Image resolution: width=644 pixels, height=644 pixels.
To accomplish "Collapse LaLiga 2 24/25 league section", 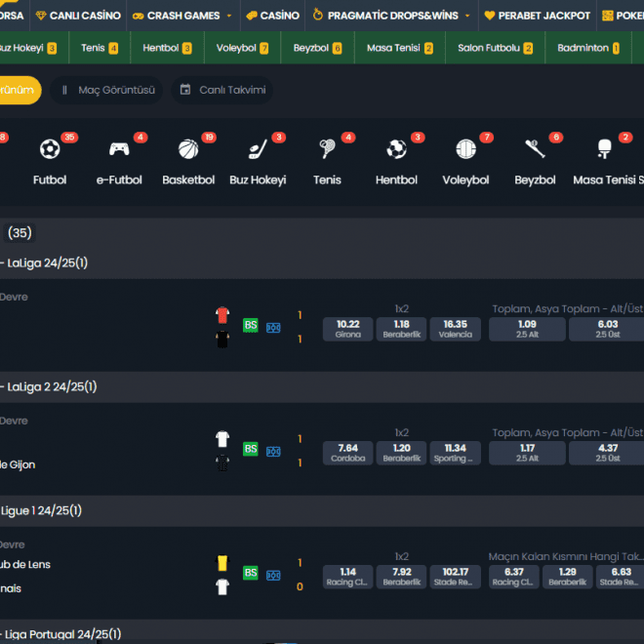I will point(322,387).
